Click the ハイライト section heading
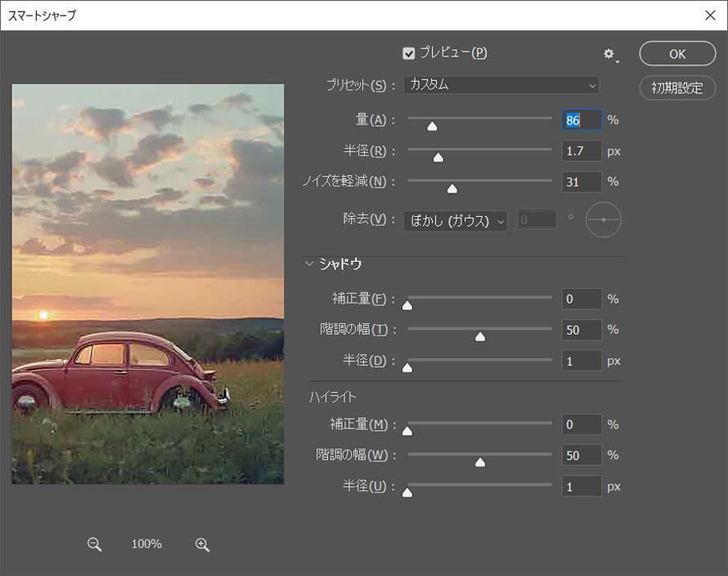This screenshot has width=728, height=576. click(x=333, y=397)
